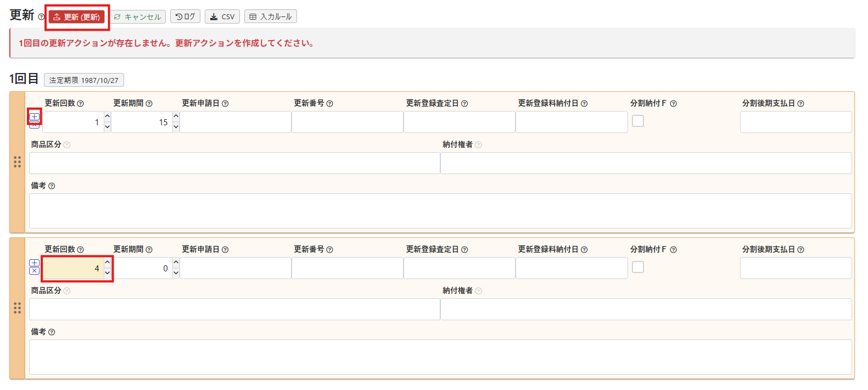The height and width of the screenshot is (390, 868).
Task: Focus the 商品区分 field in first record
Action: tap(234, 163)
